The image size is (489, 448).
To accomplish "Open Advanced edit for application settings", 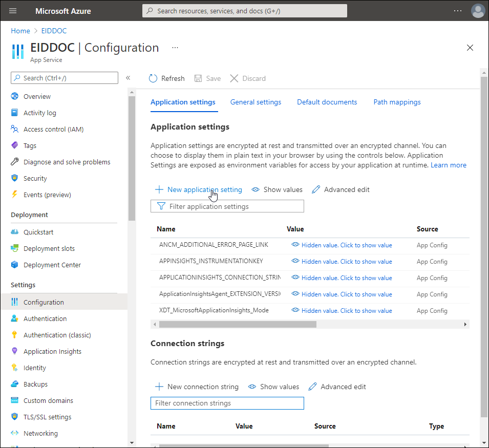I will click(341, 189).
